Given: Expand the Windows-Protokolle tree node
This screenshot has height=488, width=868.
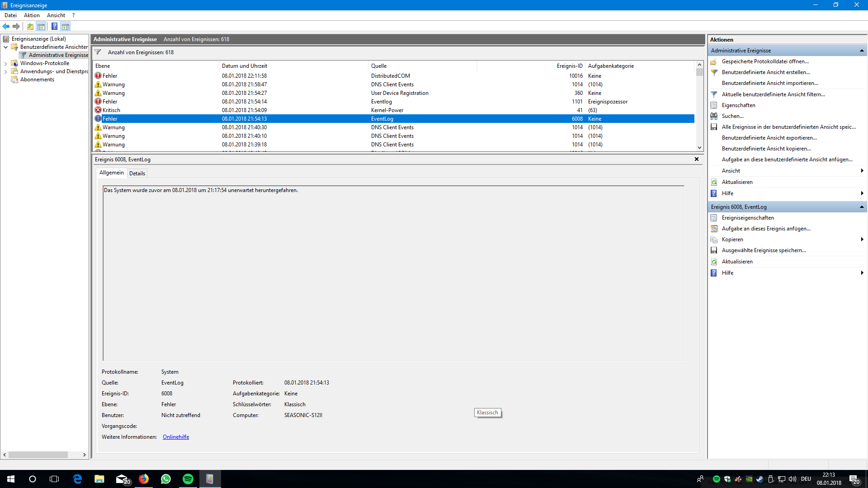Looking at the screenshot, I should click(x=5, y=64).
